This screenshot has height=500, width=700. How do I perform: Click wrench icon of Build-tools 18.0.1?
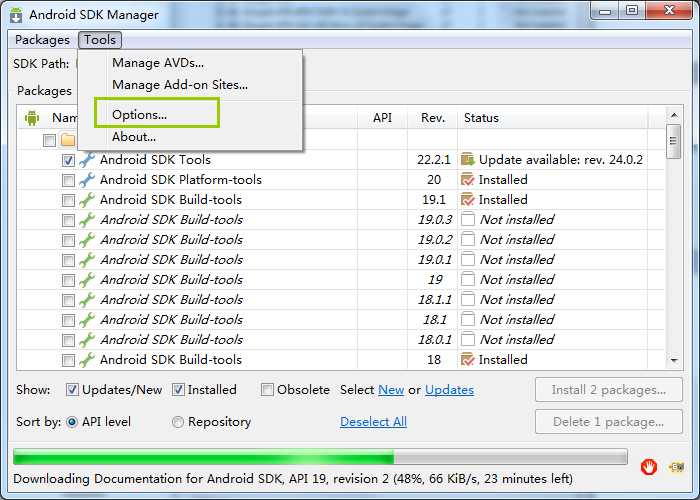point(87,340)
